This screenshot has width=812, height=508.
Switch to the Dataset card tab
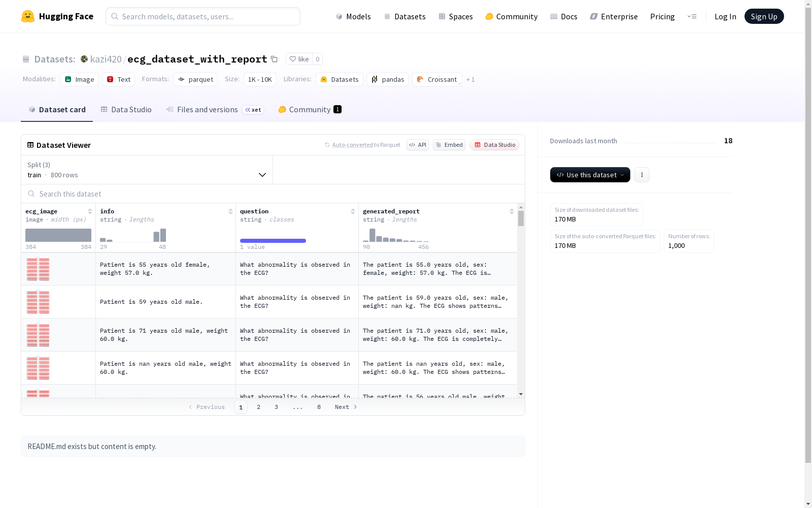(57, 110)
